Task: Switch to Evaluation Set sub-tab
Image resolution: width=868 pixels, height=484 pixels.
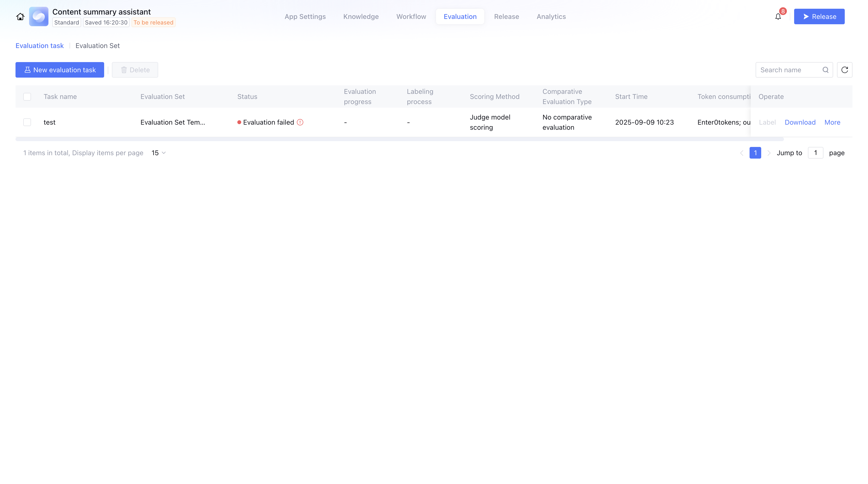Action: click(x=97, y=46)
